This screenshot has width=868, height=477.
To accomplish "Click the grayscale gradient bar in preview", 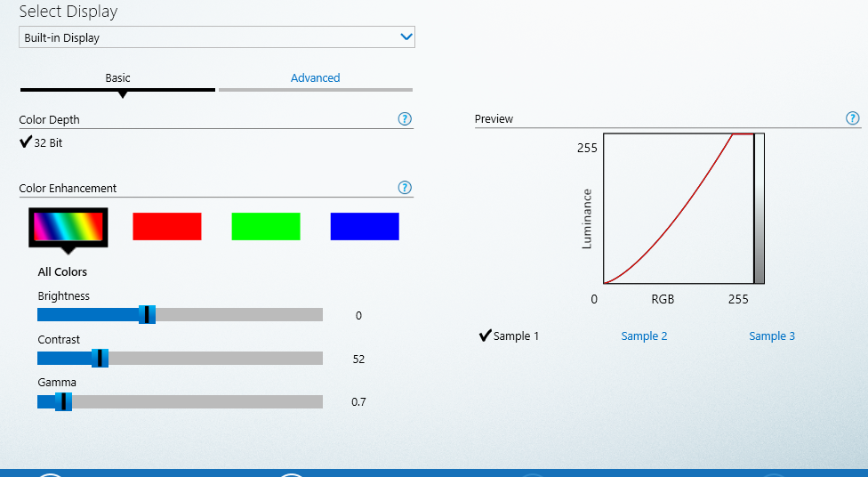I will pos(759,208).
